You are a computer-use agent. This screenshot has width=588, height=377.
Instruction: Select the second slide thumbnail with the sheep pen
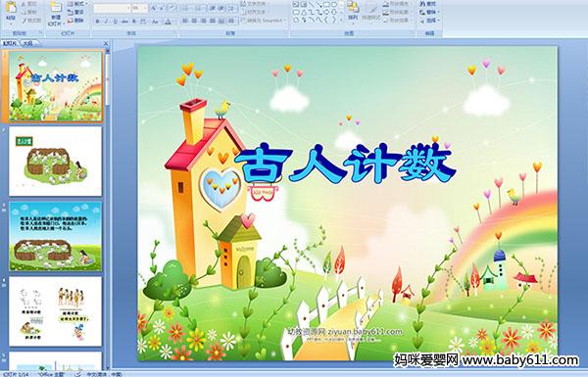pos(56,162)
